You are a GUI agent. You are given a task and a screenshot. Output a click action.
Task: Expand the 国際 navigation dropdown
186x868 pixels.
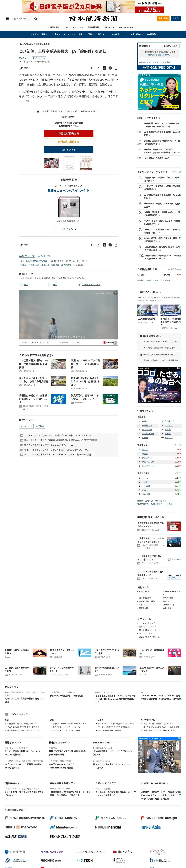(x=91, y=34)
